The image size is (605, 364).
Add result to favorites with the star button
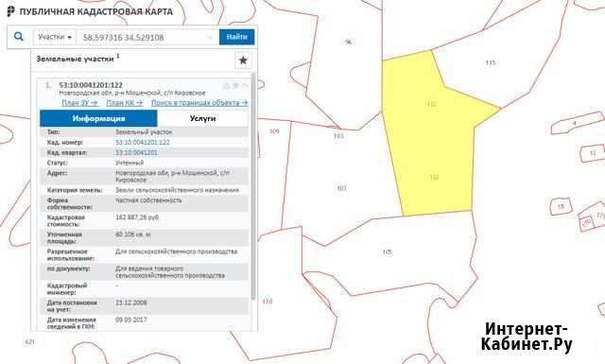243,61
